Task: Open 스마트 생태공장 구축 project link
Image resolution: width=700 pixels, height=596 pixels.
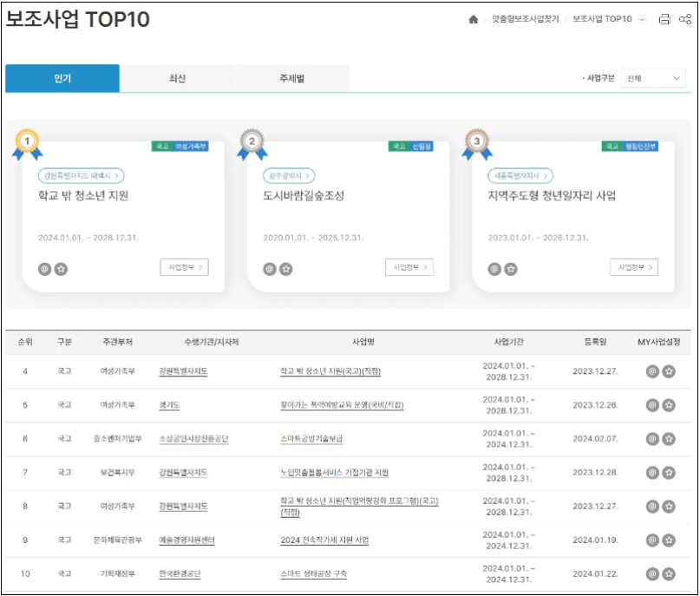Action: [x=313, y=574]
